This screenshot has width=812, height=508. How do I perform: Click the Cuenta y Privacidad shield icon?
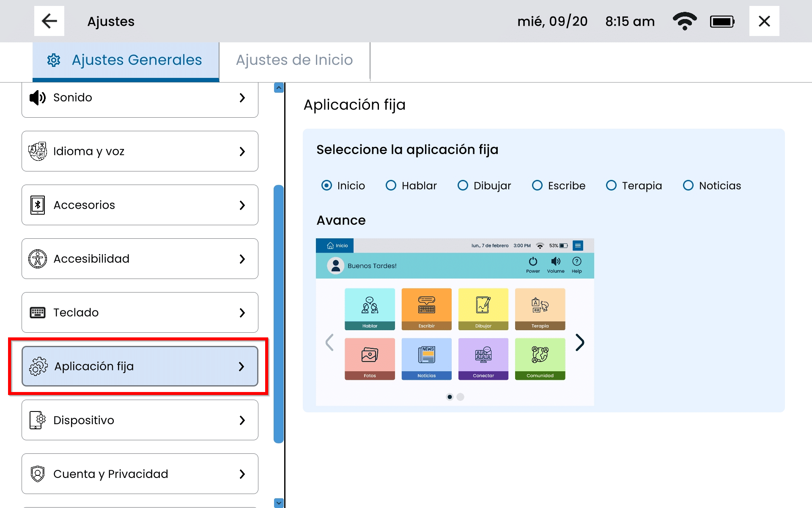(x=38, y=474)
